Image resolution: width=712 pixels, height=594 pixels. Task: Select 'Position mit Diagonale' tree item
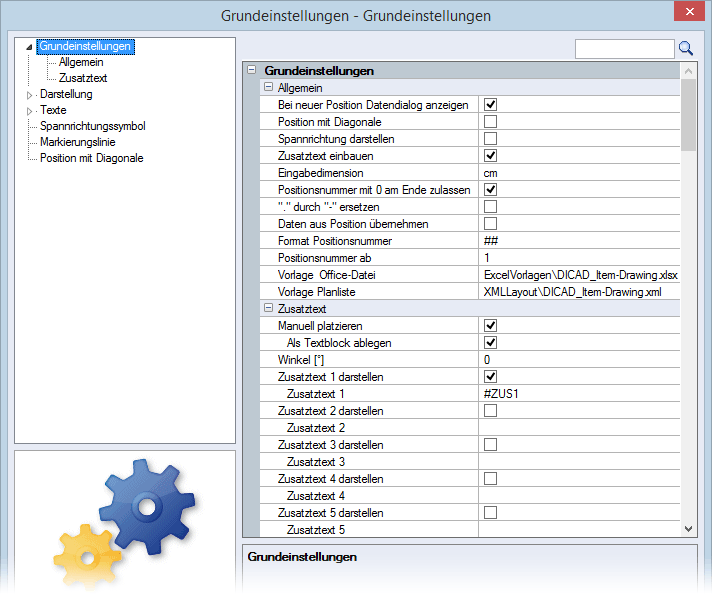[x=92, y=158]
